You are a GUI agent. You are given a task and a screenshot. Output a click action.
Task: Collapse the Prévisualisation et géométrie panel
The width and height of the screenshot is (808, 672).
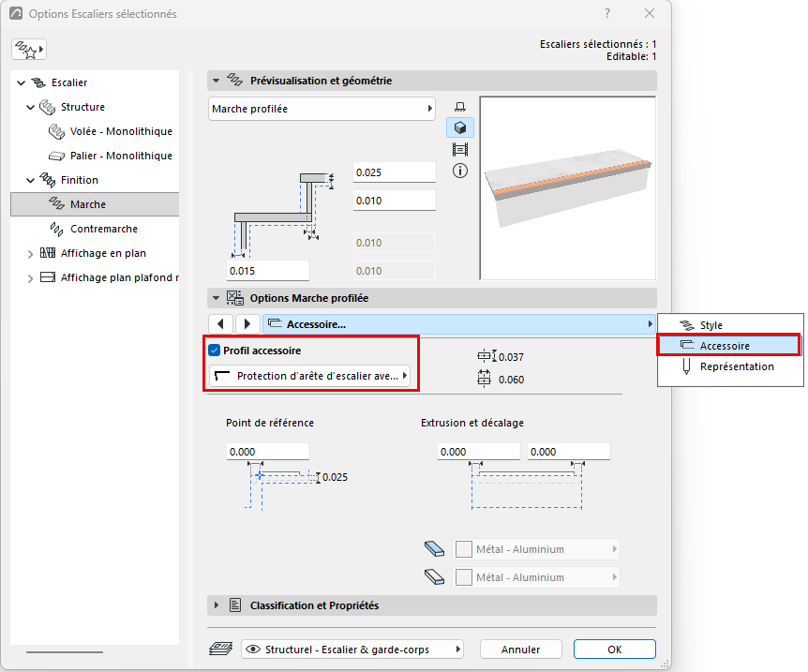pos(217,81)
